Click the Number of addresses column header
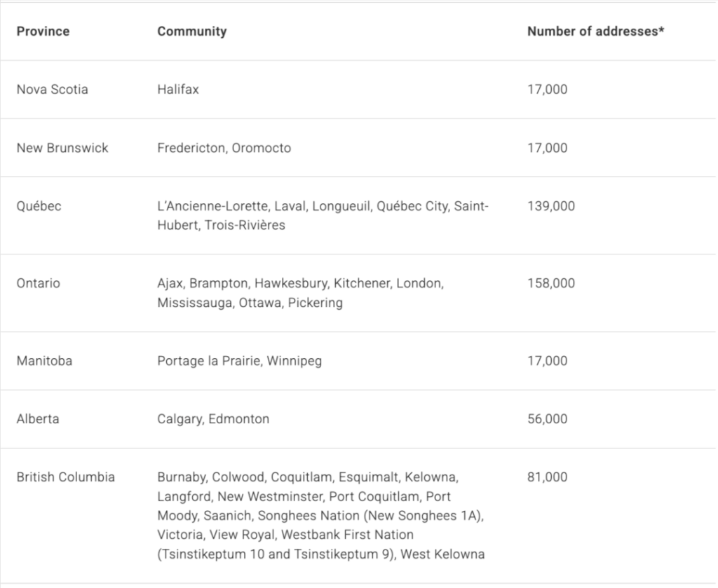The height and width of the screenshot is (588, 718). (x=595, y=31)
